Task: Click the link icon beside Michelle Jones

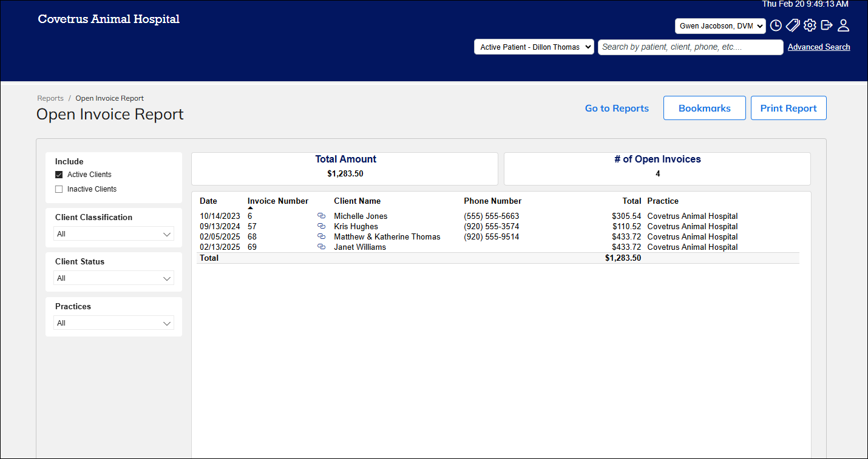Action: 322,216
